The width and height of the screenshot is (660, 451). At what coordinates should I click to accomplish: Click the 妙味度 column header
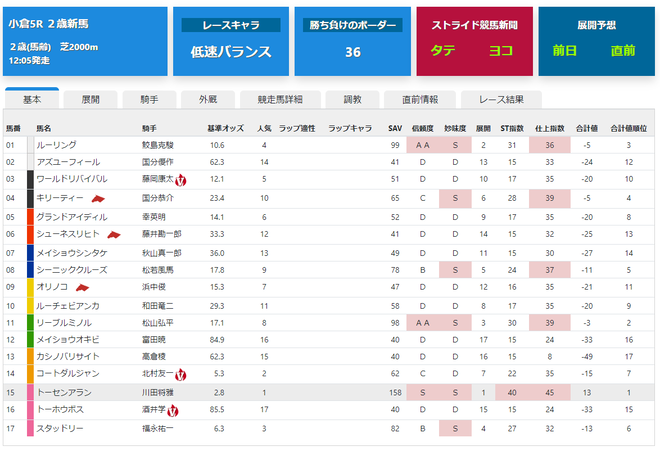coord(455,128)
